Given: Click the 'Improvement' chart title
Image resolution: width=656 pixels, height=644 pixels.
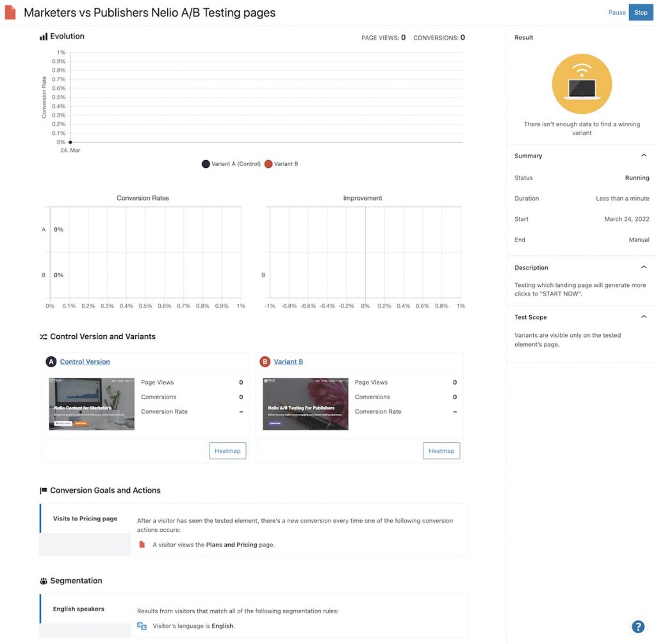Looking at the screenshot, I should click(x=363, y=199).
